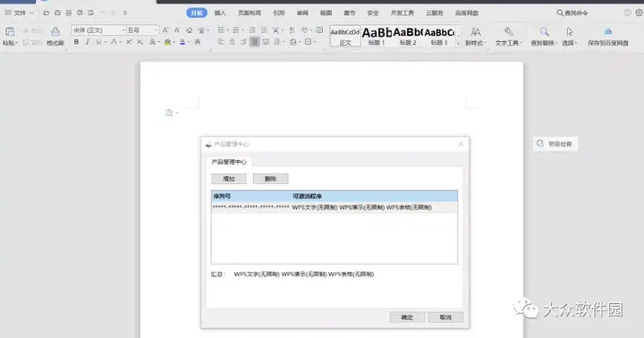Switch to the 页面布局 ribbon tab
This screenshot has width=644, height=338.
click(x=250, y=13)
